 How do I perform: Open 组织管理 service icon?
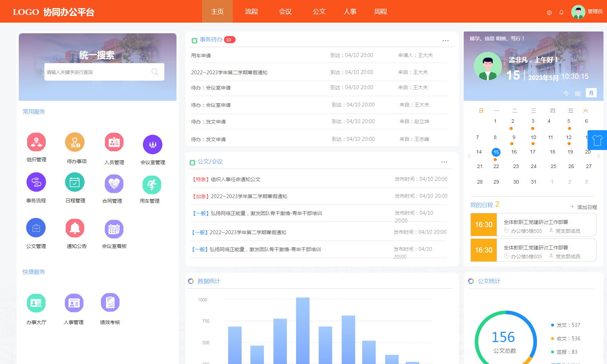36,142
